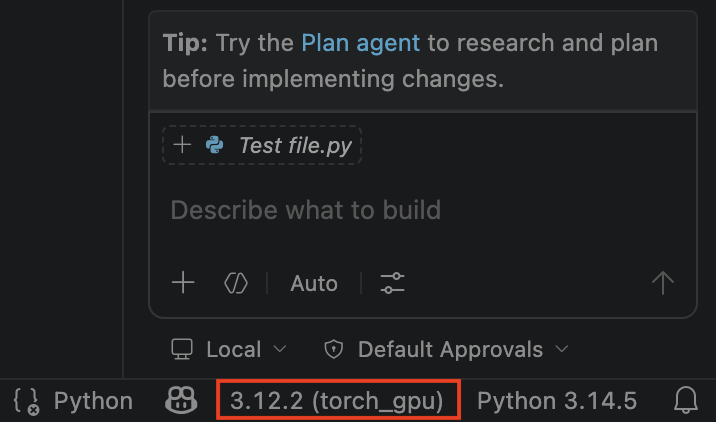
Task: Select the Test file.py attachment chip
Action: click(x=262, y=145)
